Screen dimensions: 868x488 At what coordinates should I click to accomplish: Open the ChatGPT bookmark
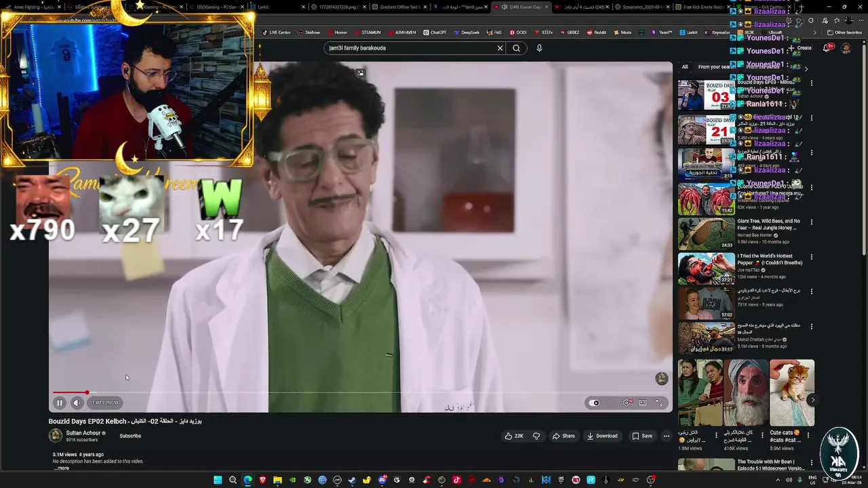pos(435,33)
